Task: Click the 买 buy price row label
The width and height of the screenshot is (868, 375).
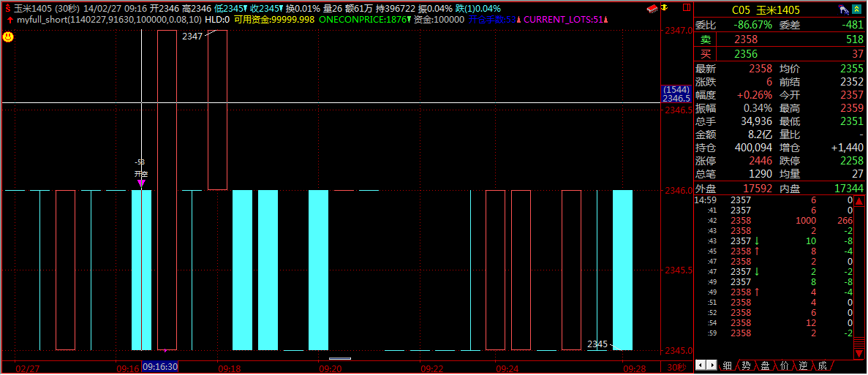Action: 705,54
